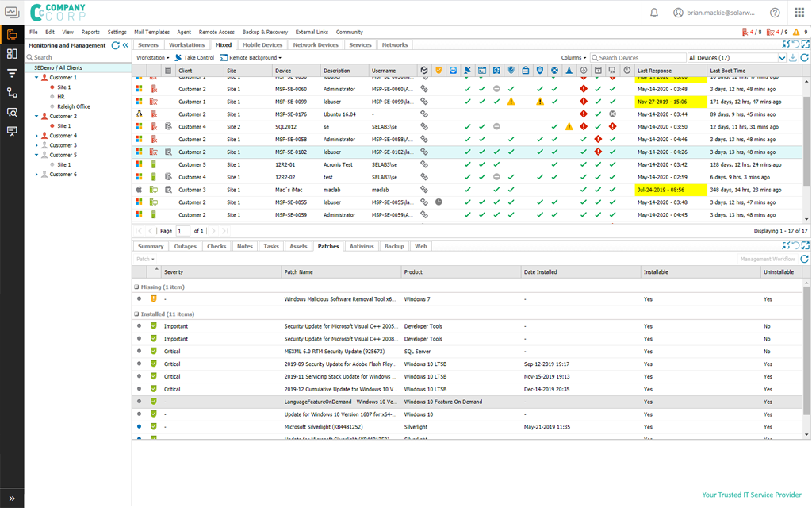The height and width of the screenshot is (508, 812).
Task: Sort by the briefcase column header icon
Action: (x=526, y=71)
